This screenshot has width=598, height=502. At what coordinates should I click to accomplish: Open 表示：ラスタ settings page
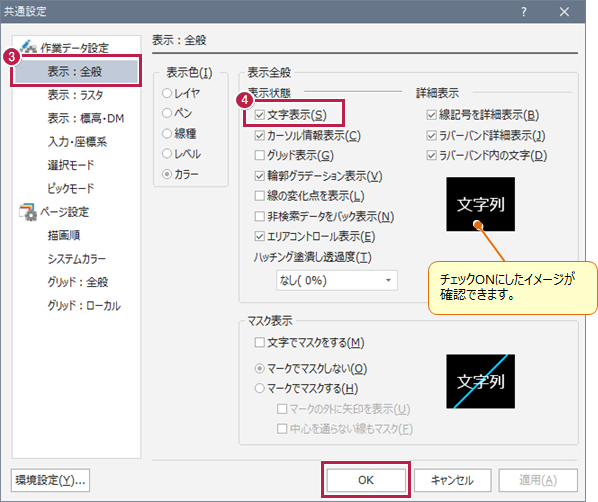point(75,95)
